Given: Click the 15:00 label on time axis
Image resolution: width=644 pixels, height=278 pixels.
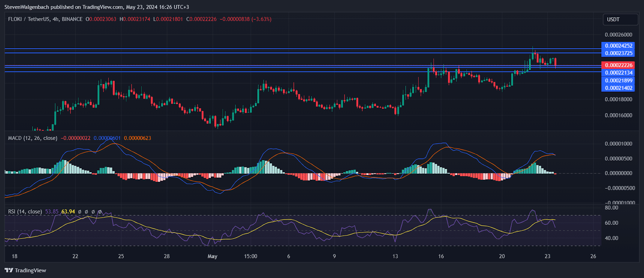Looking at the screenshot, I should (x=250, y=256).
